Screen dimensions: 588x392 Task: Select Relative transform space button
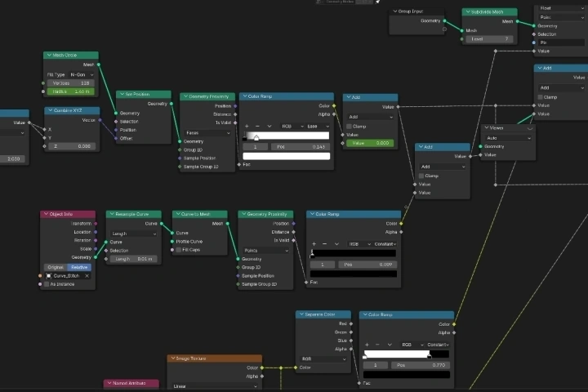tap(79, 268)
